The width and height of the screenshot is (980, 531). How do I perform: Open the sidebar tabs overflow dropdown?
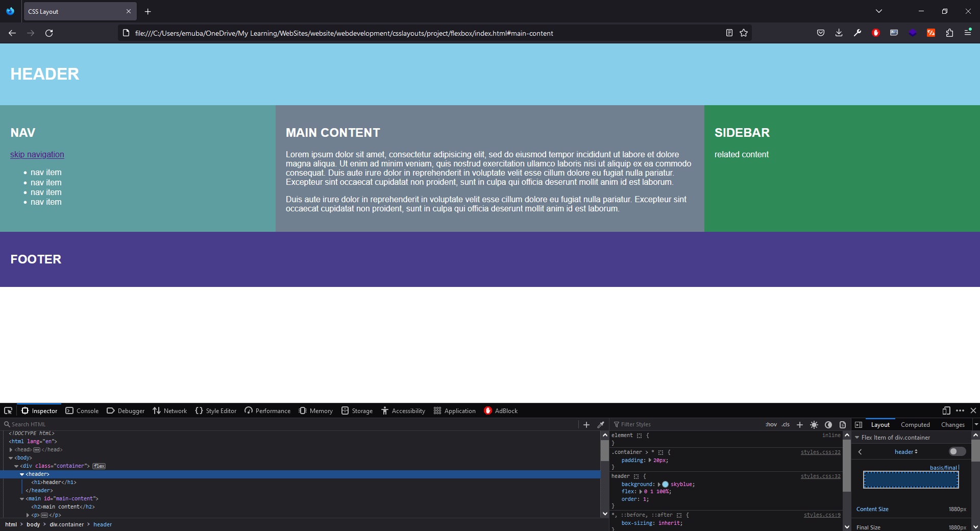(976, 424)
